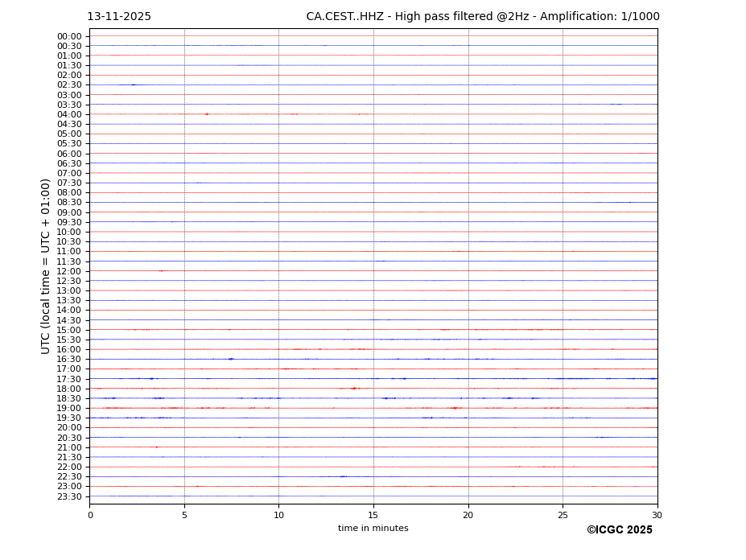Click the UTC local time y-axis label
This screenshot has height=560, width=746.
(x=47, y=266)
